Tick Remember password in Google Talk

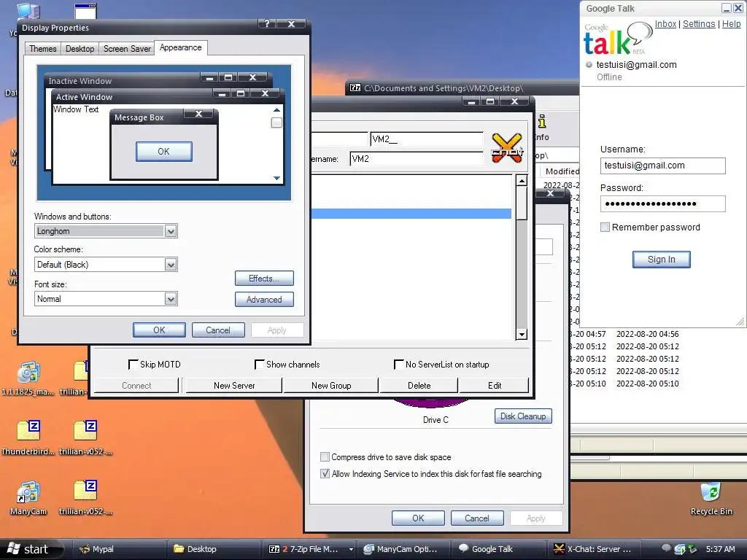tap(605, 227)
